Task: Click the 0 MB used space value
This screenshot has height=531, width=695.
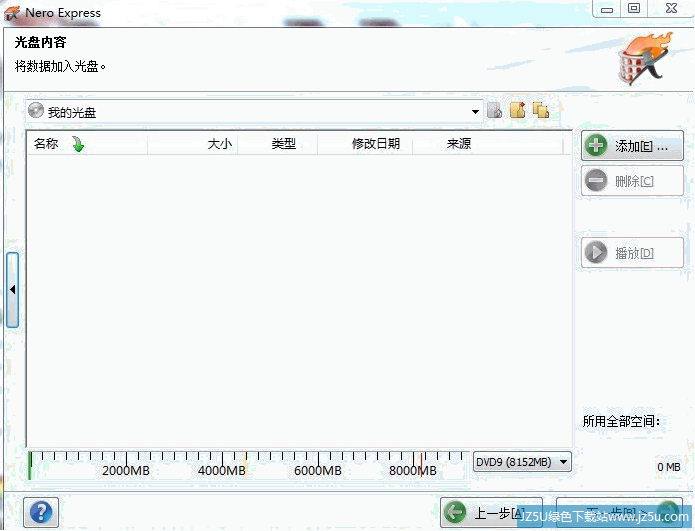Action: tap(668, 467)
